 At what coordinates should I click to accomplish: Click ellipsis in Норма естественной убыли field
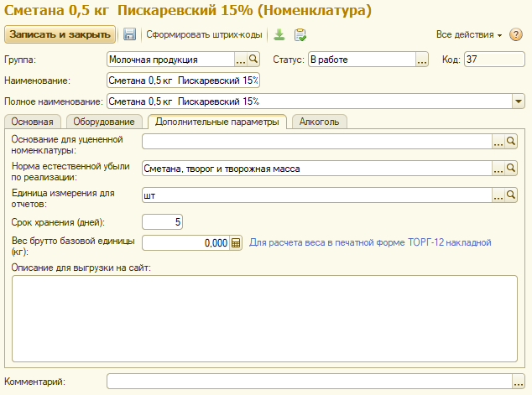(x=498, y=169)
